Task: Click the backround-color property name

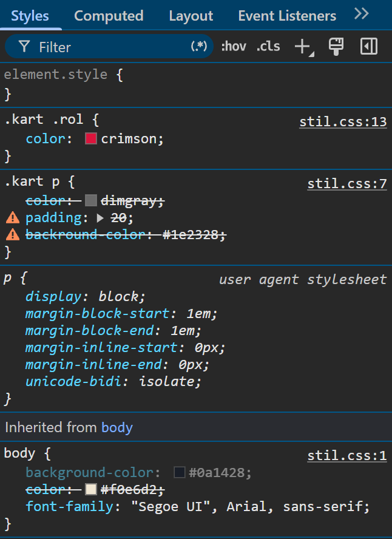Action: [x=87, y=235]
